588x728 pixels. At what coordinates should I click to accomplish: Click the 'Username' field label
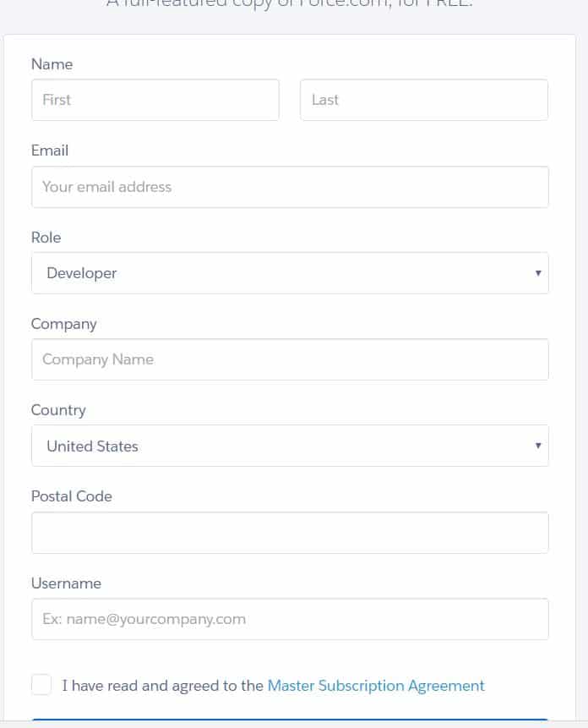tap(66, 583)
